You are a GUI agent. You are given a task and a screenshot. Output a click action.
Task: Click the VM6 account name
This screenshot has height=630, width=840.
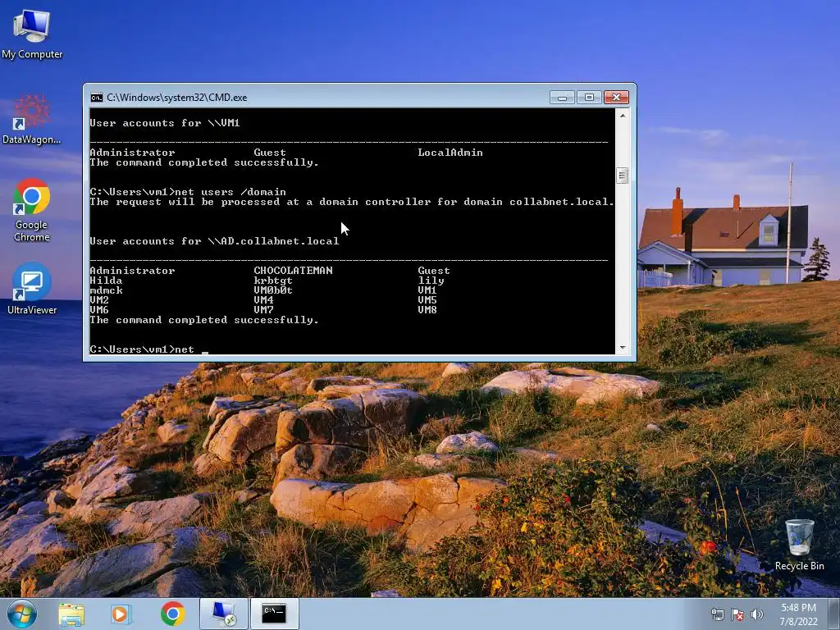tap(99, 309)
